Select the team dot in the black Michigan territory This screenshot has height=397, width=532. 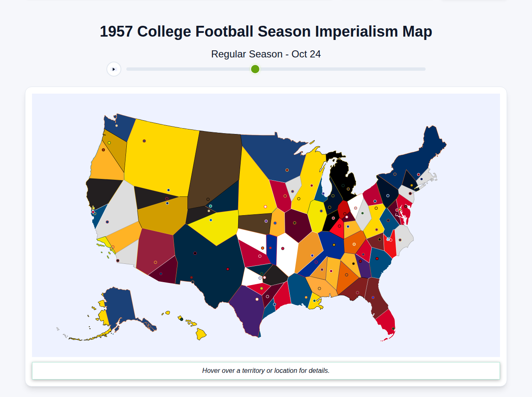pos(348,189)
